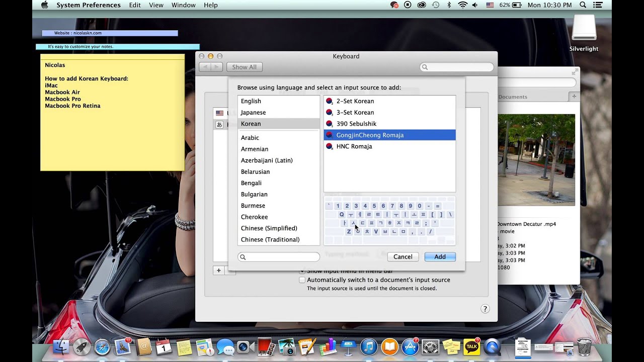Open iTunes from the Dock

pos(369,346)
